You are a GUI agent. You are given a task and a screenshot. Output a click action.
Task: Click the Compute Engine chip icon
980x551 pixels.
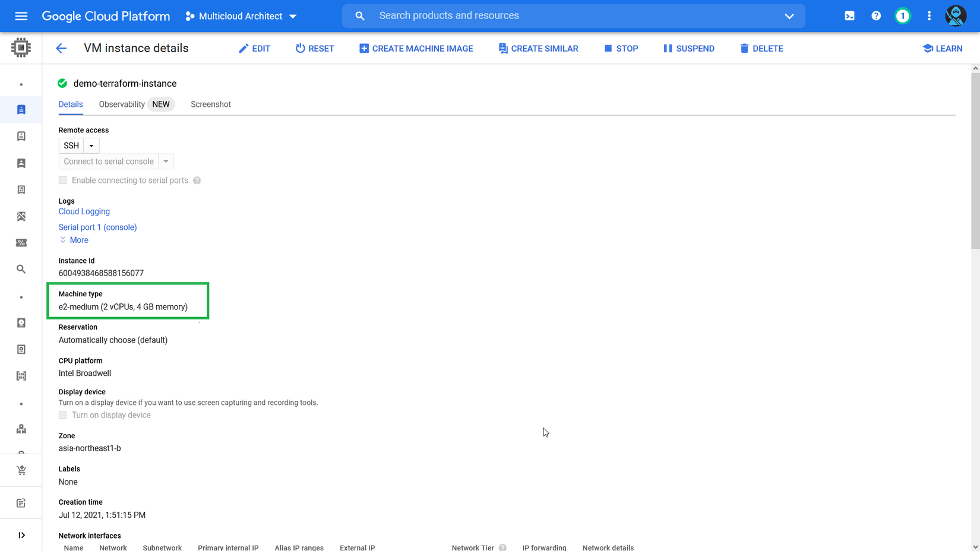21,47
